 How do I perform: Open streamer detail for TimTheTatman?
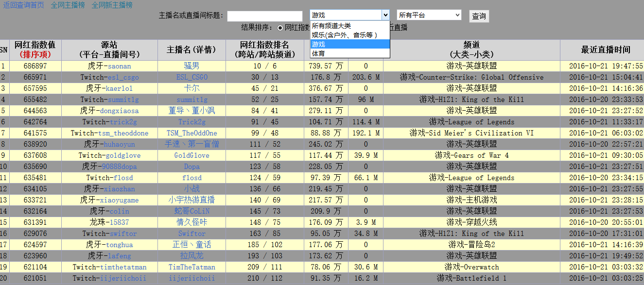click(x=191, y=267)
